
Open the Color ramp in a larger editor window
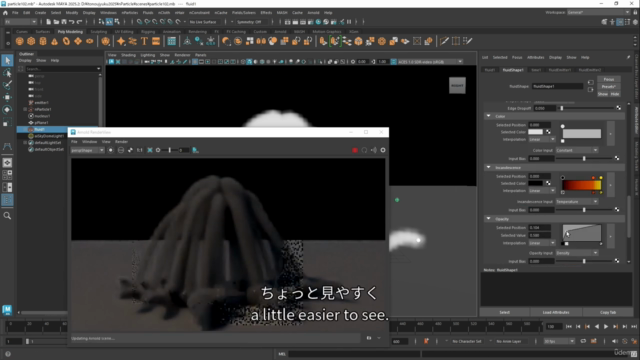coord(611,133)
